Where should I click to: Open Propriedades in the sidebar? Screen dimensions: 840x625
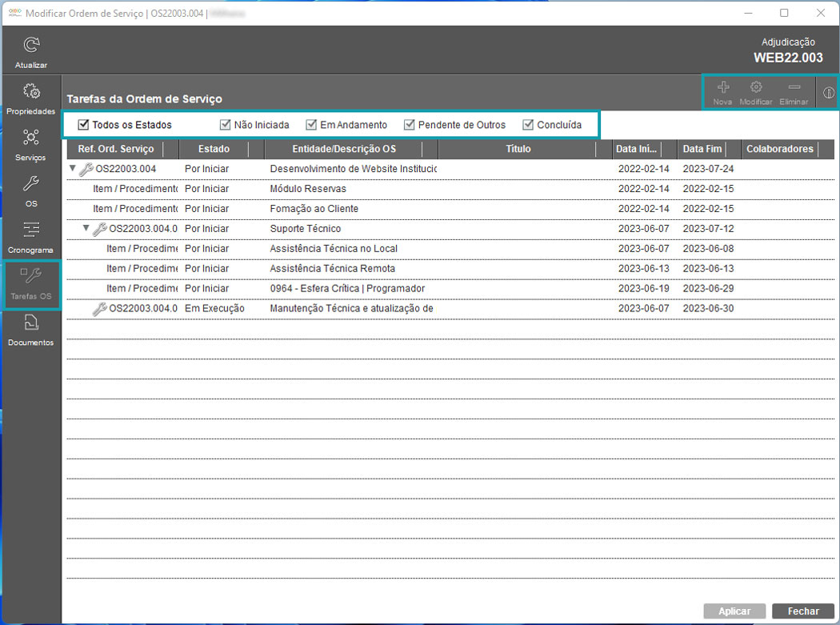[x=30, y=92]
